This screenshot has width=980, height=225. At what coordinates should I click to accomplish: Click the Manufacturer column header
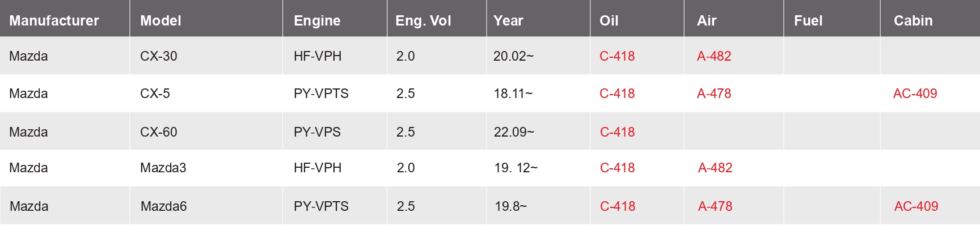pyautogui.click(x=54, y=21)
